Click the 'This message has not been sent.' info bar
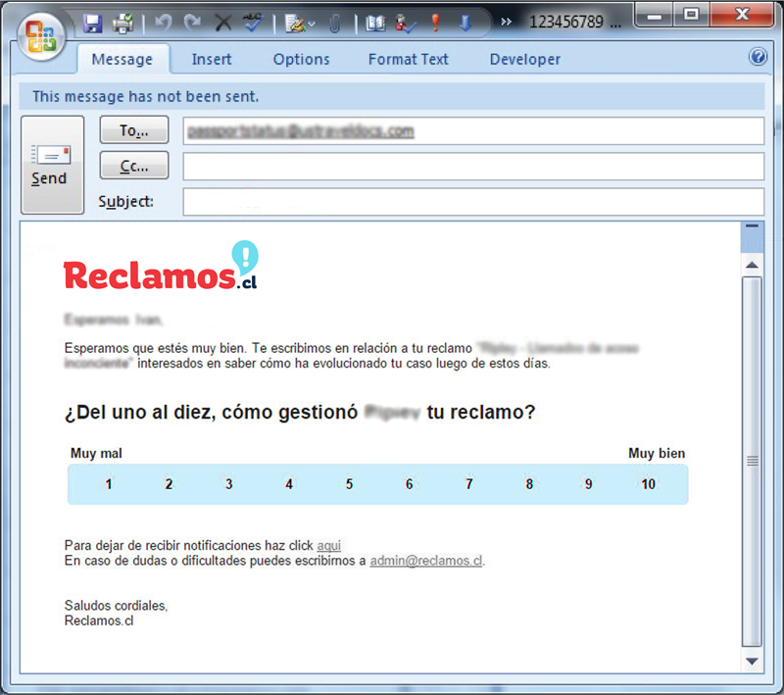Image resolution: width=784 pixels, height=695 pixels. tap(392, 96)
